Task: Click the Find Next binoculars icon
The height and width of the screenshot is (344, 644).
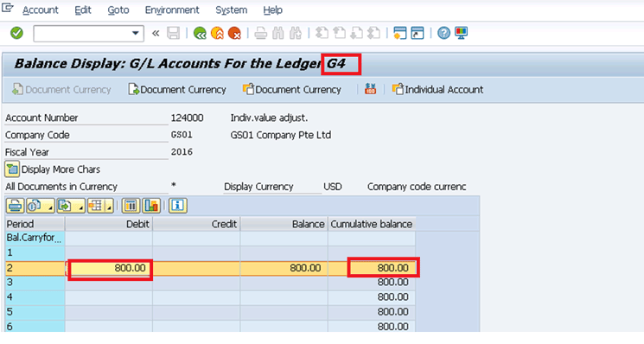Action: 296,33
